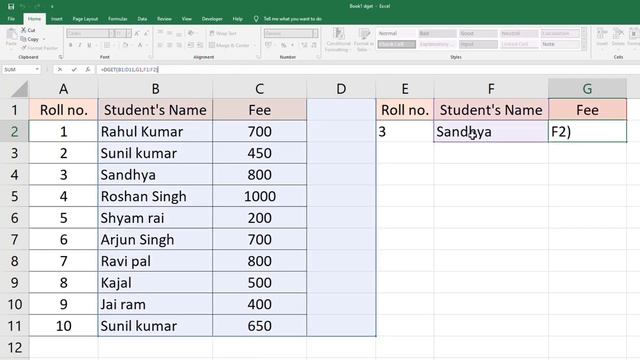Switch to the View tab
Screen dimensions: 640x360
click(x=187, y=19)
